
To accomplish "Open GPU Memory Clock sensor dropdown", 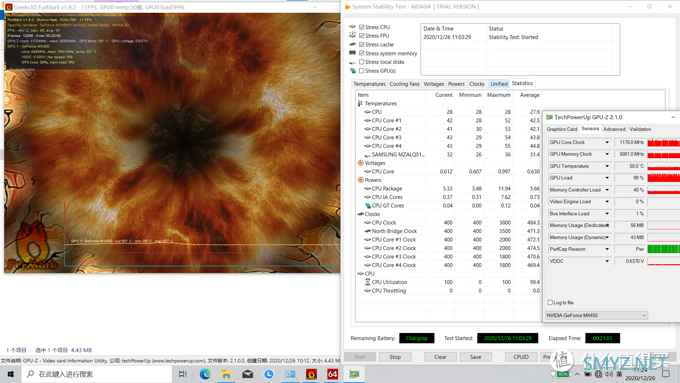I will click(607, 154).
